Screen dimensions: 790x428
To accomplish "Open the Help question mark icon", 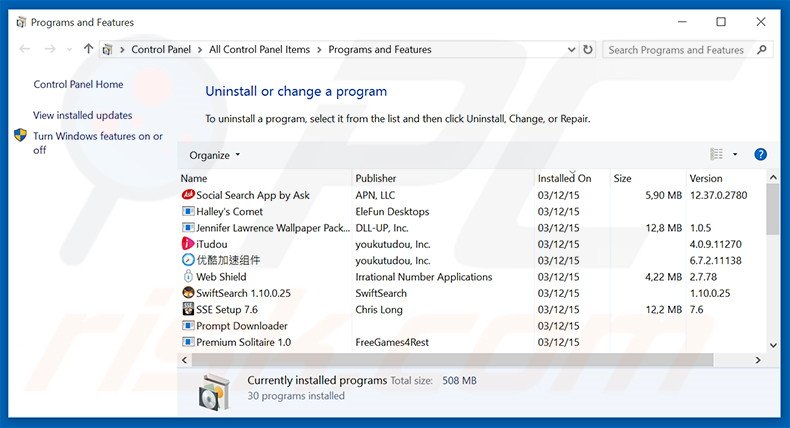I will point(760,154).
